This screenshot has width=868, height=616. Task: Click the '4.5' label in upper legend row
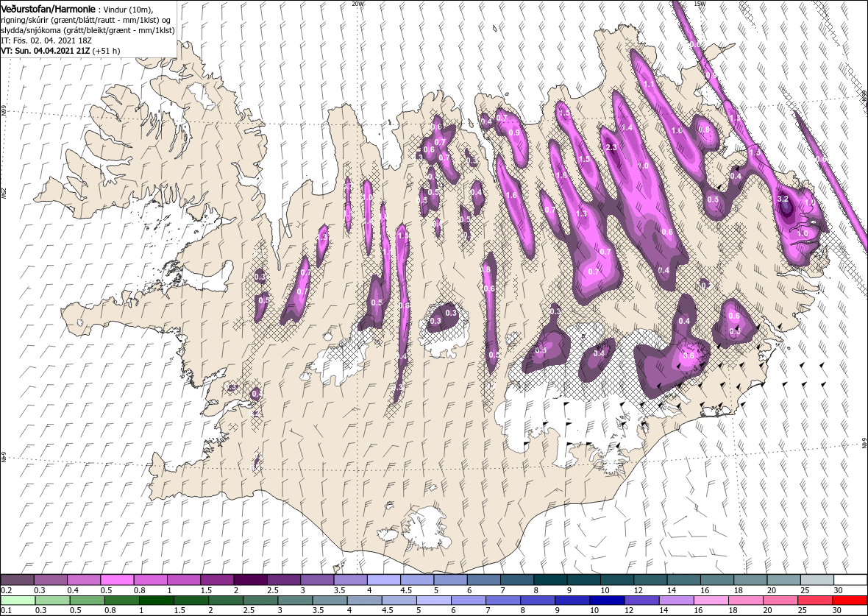407,590
